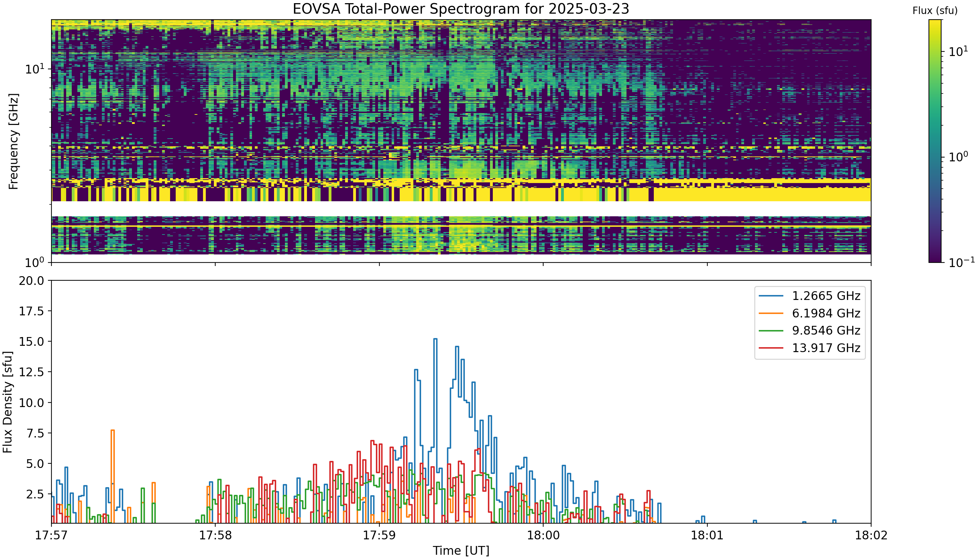Click the Flux colorbar gradient
Image resolution: width=980 pixels, height=560 pixels.
tap(935, 141)
